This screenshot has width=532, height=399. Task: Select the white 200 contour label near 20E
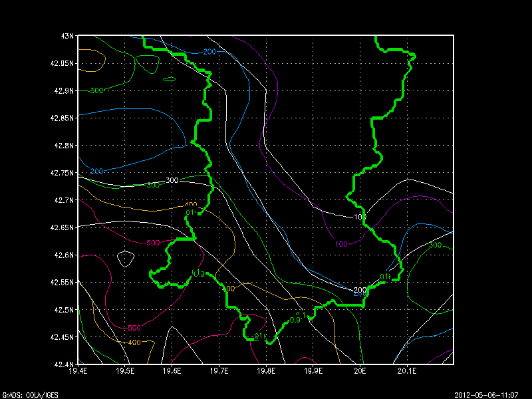coord(360,290)
